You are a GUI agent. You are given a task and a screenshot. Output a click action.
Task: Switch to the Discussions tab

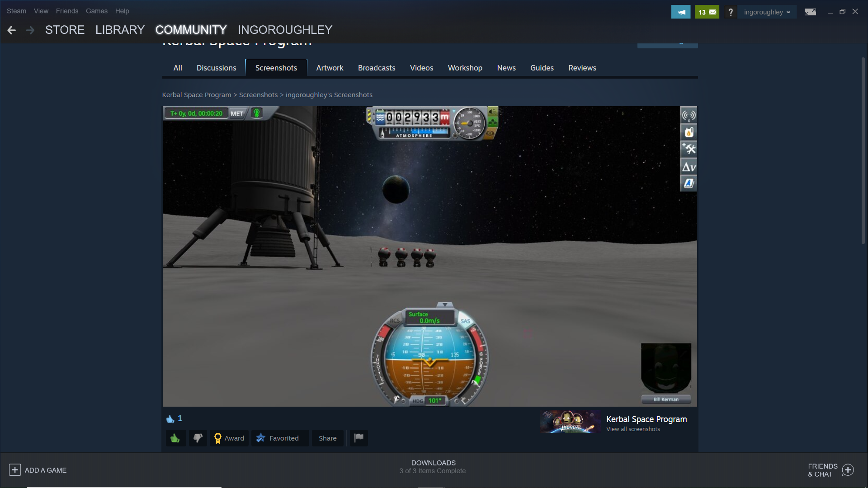tap(217, 68)
